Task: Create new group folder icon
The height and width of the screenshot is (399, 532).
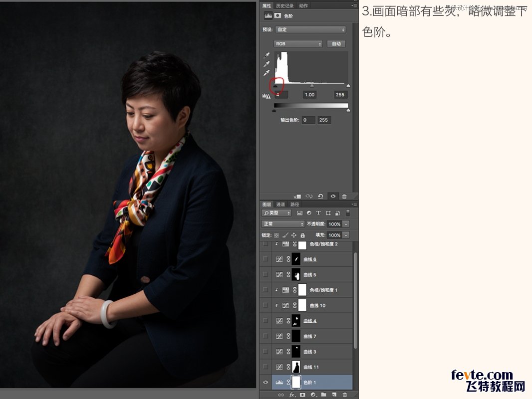Action: (x=324, y=395)
